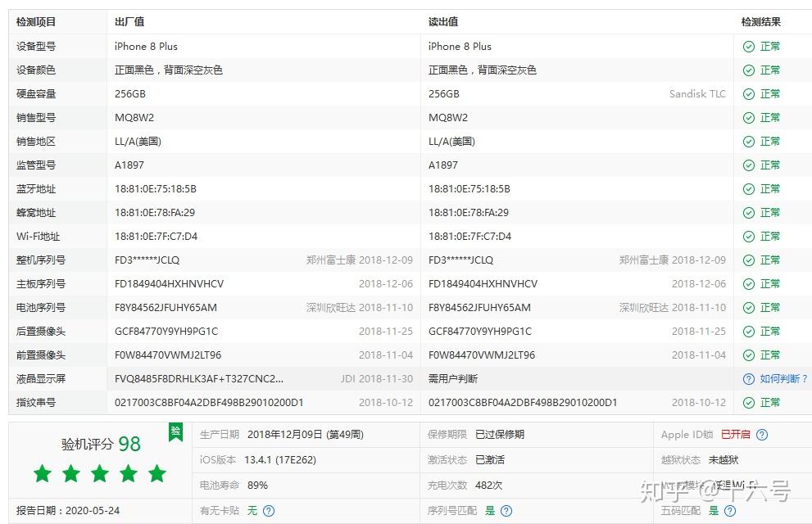Click the Sandisk TLC label in storage row

[698, 93]
